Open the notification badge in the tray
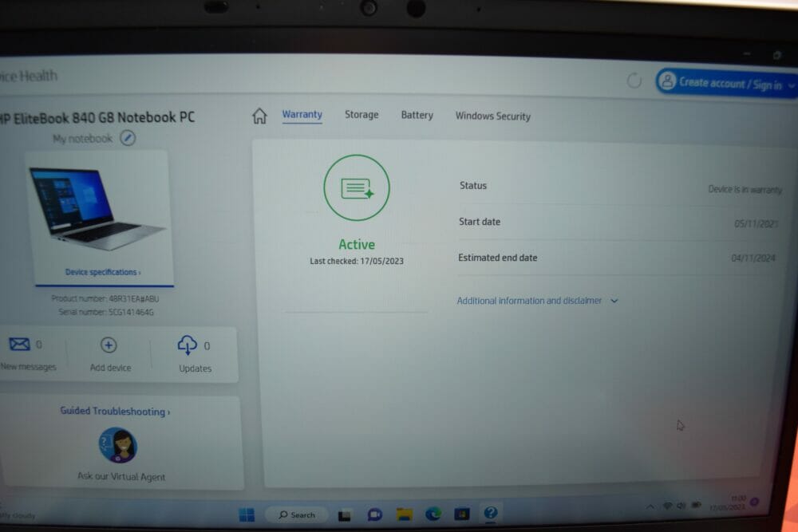 coord(755,502)
